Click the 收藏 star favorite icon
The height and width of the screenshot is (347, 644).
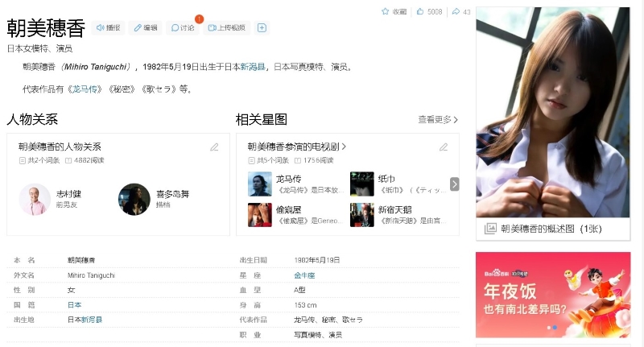click(385, 12)
